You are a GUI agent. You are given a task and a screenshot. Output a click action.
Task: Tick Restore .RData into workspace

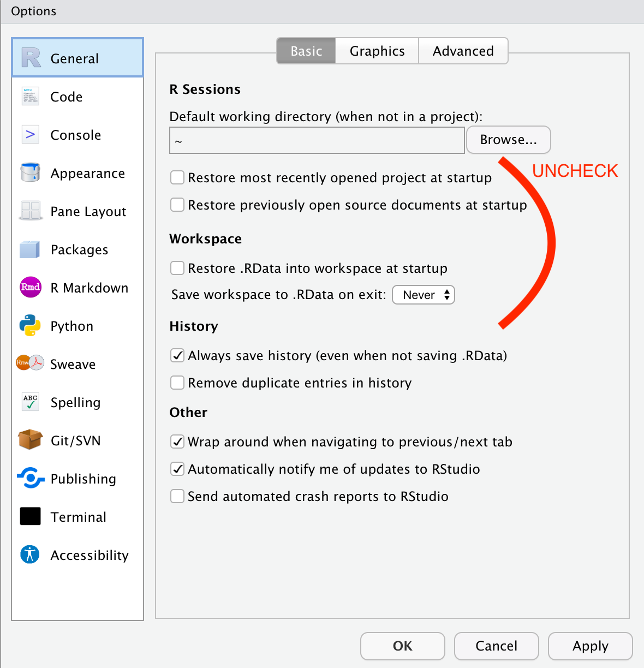[177, 268]
